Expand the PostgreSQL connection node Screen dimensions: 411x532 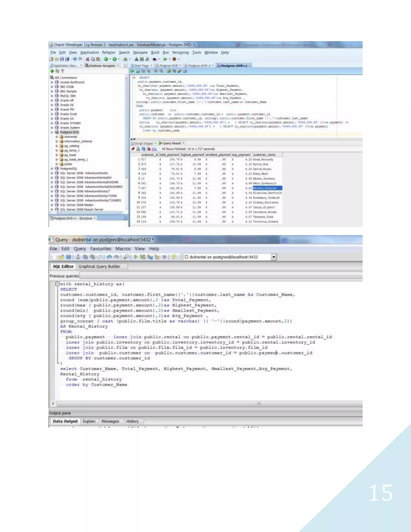coord(52,169)
